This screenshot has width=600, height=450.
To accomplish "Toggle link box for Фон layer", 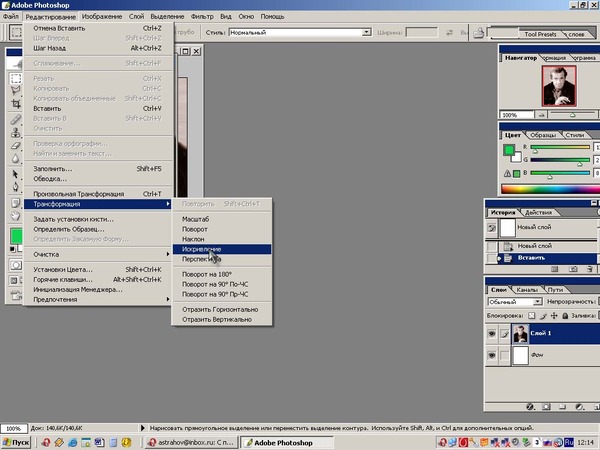I will click(505, 355).
